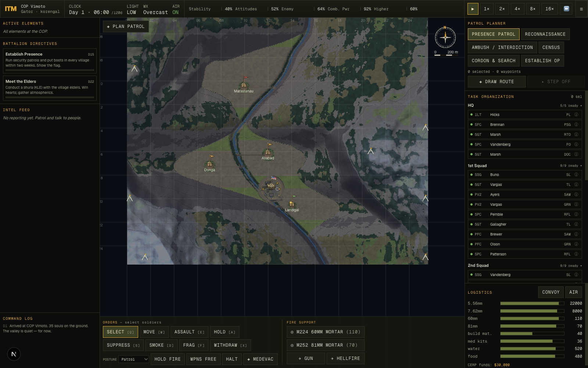Open info icon for PFC Olson
This screenshot has width=588, height=368.
(576, 244)
